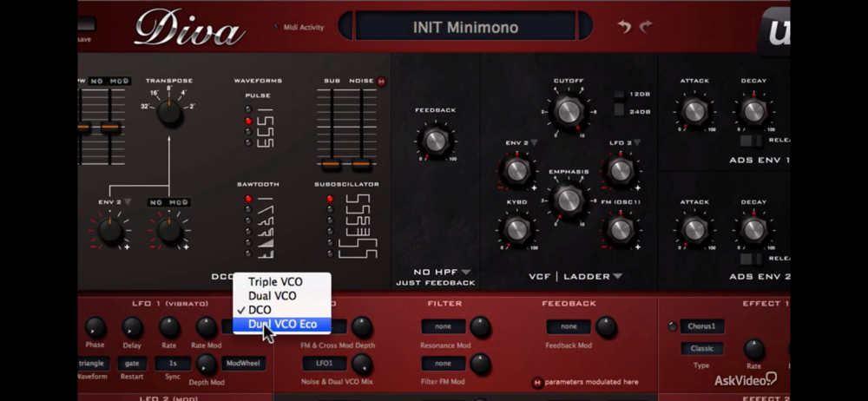Viewport: 868px width, 401px height.
Task: Toggle the Effect 1 power LED
Action: click(x=673, y=326)
